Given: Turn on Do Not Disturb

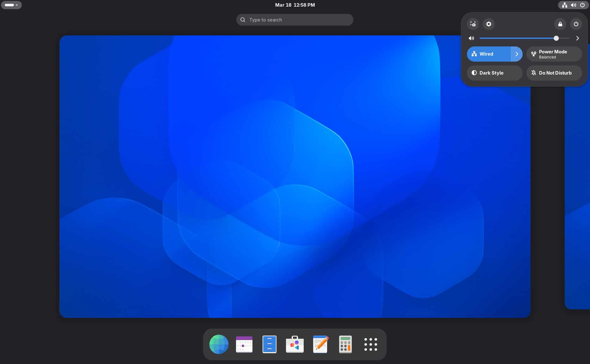Looking at the screenshot, I should pyautogui.click(x=554, y=73).
